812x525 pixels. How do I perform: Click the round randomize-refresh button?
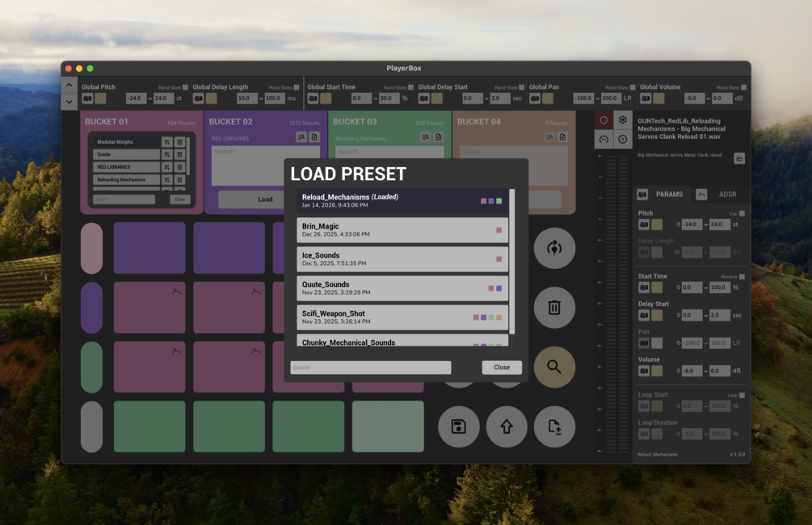coord(554,248)
